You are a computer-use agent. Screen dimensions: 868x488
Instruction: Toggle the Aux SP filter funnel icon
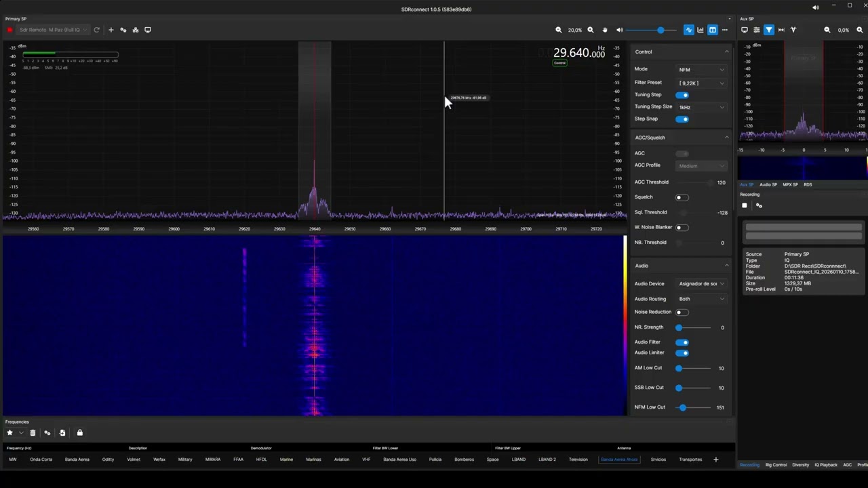[x=769, y=30]
